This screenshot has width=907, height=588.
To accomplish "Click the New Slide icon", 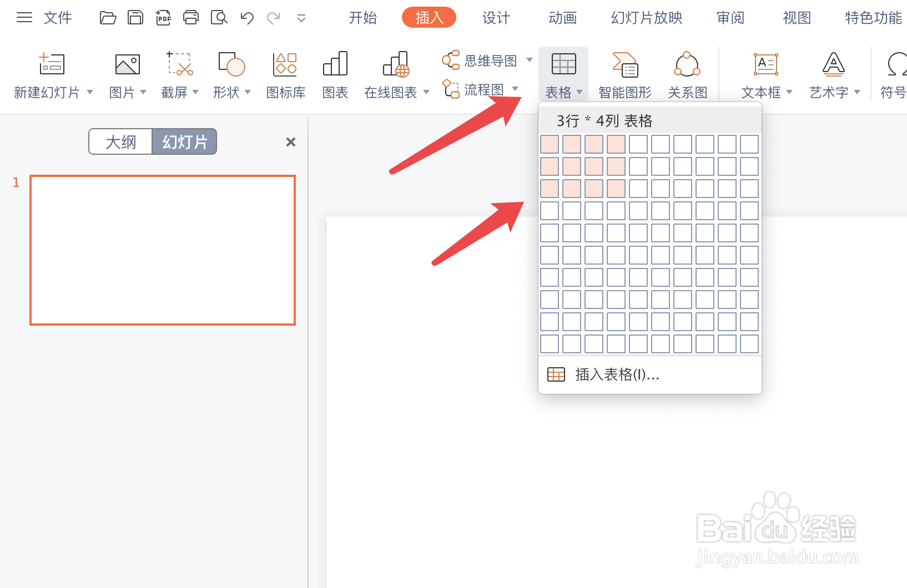I will point(52,64).
